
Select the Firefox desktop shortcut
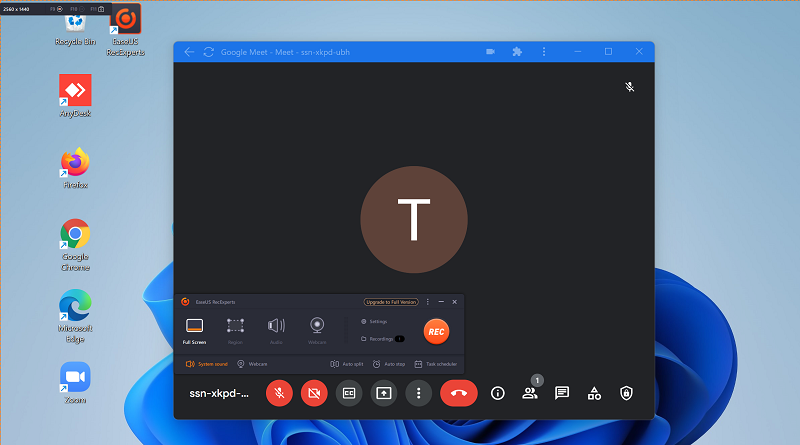(x=75, y=168)
